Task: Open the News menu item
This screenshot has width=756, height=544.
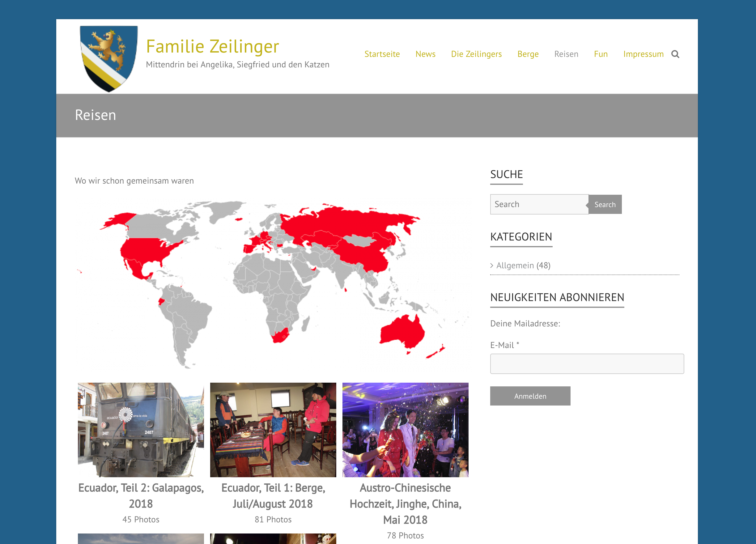Action: pyautogui.click(x=425, y=54)
